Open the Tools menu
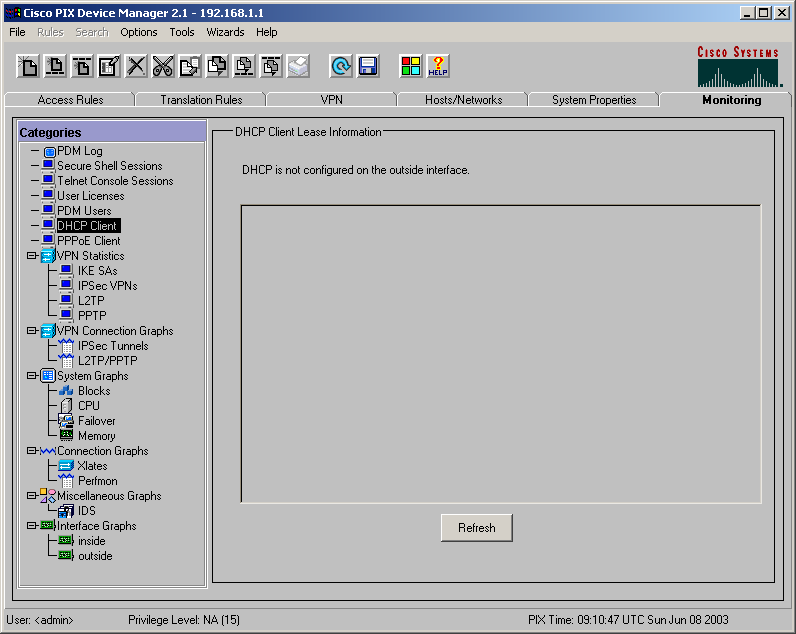796x634 pixels. coord(182,32)
